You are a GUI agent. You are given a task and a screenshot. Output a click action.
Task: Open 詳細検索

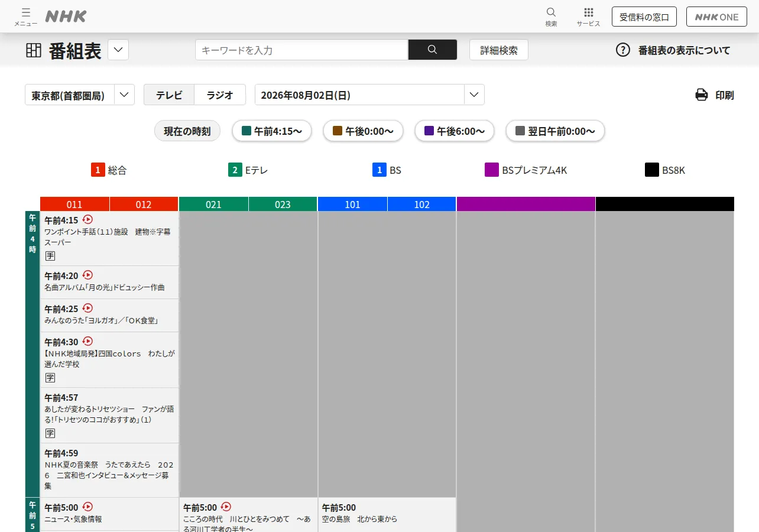(499, 50)
